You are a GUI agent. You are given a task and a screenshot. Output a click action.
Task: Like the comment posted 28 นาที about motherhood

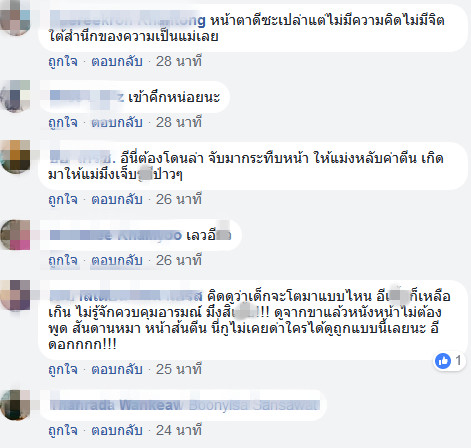pos(63,62)
